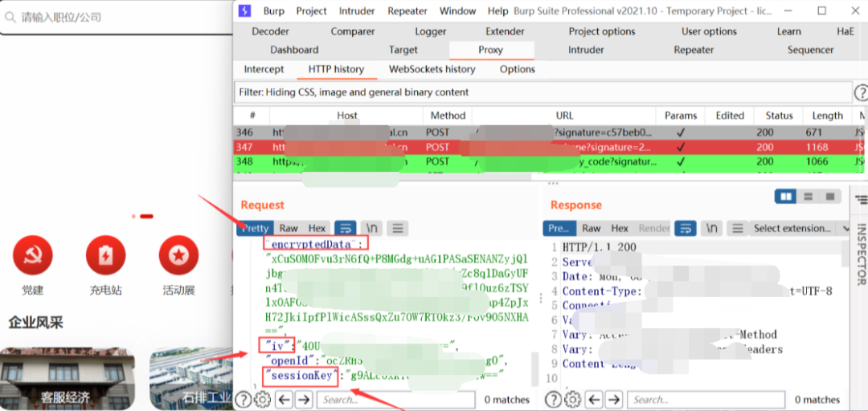Go to the Target tab
The width and height of the screenshot is (868, 411).
click(x=403, y=50)
